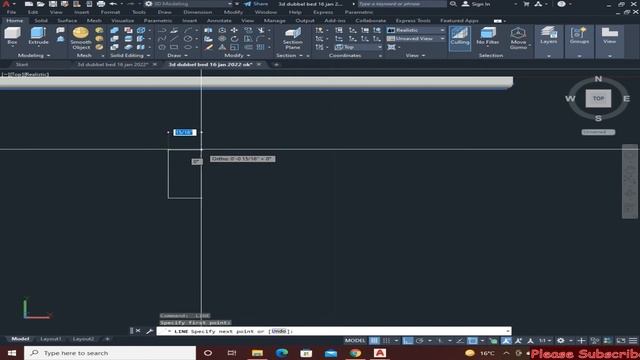Click the Rectangle tool in Draw panel
640x360 pixels.
click(x=174, y=47)
